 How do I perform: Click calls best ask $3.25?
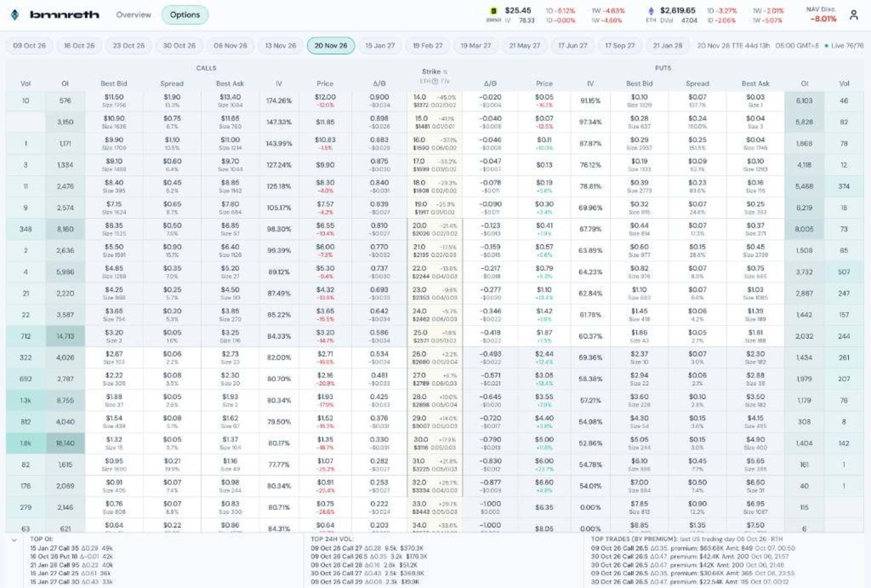point(230,333)
